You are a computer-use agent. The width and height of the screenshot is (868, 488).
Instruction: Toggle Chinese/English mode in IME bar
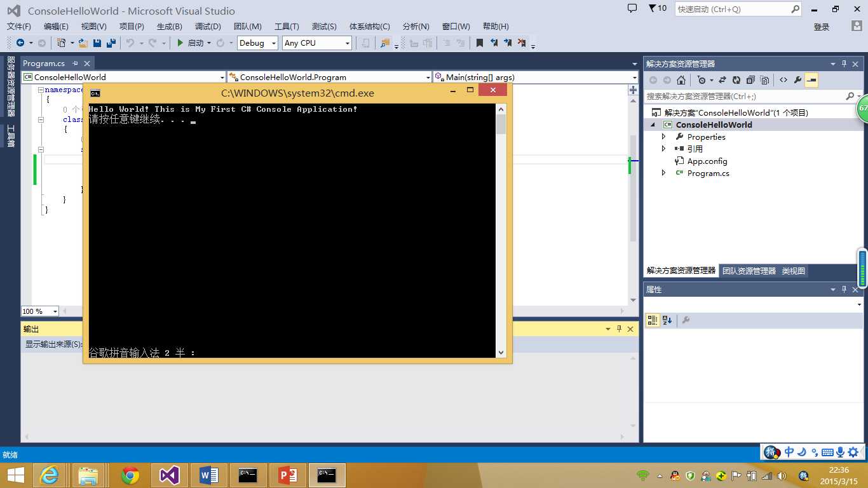tap(789, 452)
